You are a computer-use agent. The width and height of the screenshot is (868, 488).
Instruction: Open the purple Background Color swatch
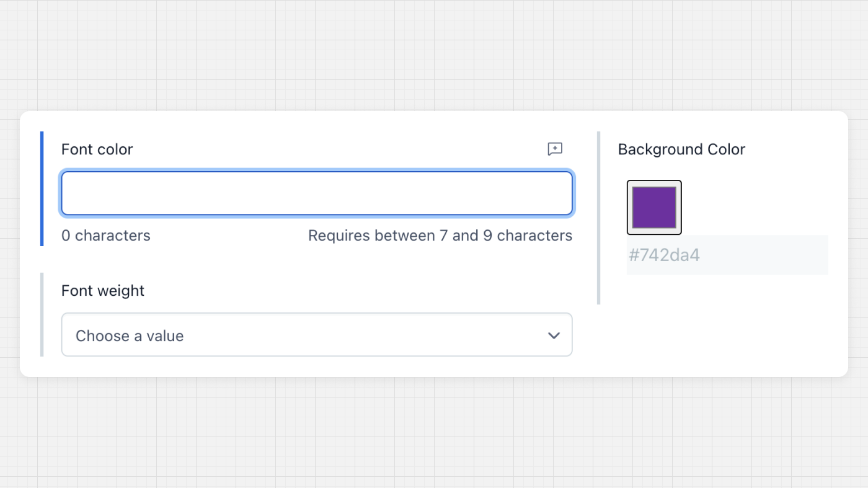point(654,207)
